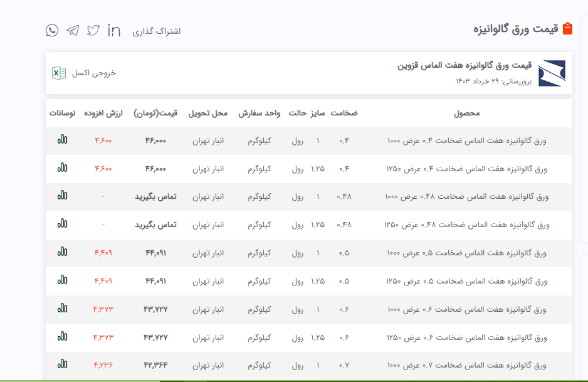Share page via LinkedIn icon
588x382 pixels.
114,30
